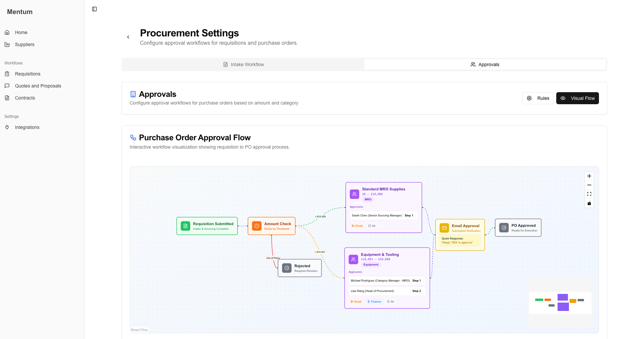Toggle the canvas interactivity lock
Screen dimensions: 644x339
[x=589, y=203]
